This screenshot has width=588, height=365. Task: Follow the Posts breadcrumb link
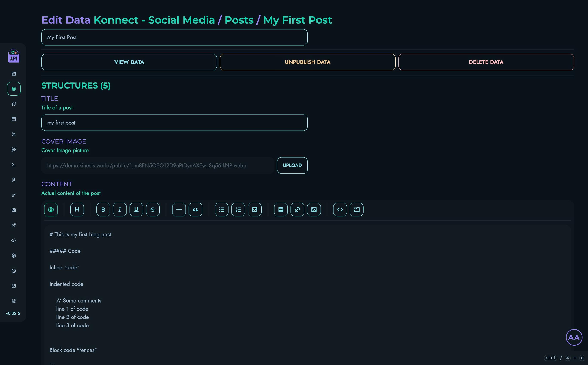239,20
